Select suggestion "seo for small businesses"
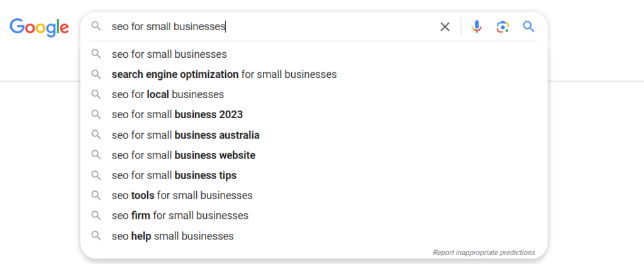This screenshot has height=264, width=644. 169,54
